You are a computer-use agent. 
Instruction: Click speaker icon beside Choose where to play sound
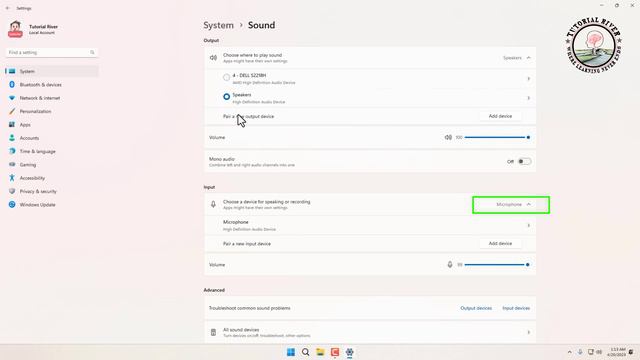(x=213, y=58)
